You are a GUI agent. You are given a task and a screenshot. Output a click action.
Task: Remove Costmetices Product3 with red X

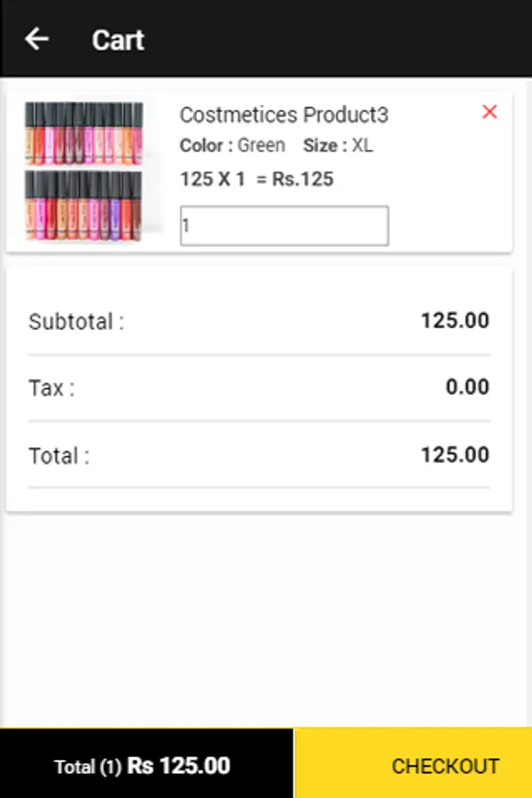tap(489, 112)
